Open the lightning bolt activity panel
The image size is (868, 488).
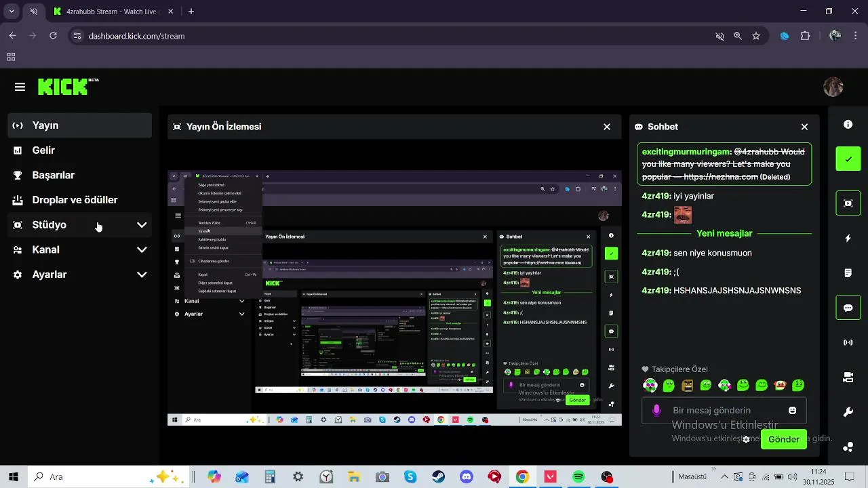coord(848,239)
